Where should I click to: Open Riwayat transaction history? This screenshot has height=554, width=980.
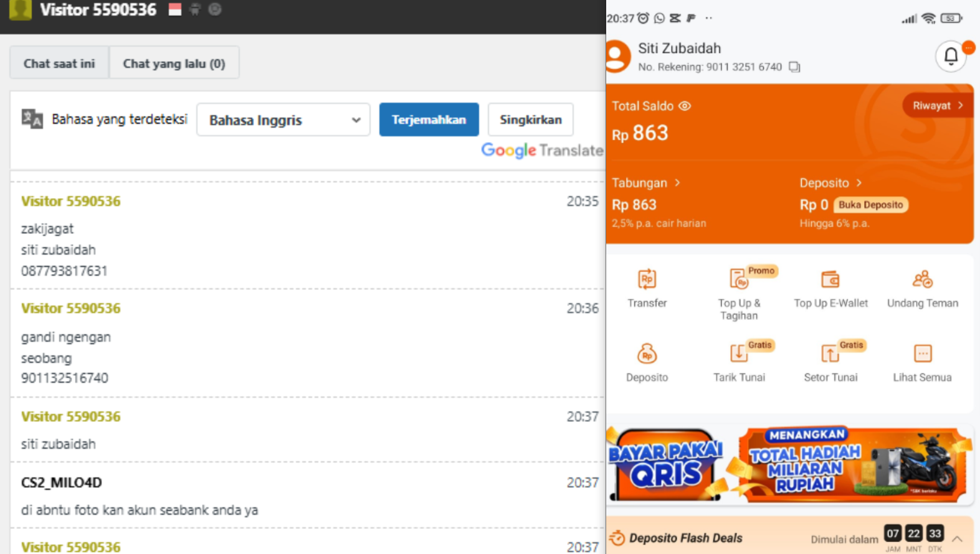tap(937, 106)
